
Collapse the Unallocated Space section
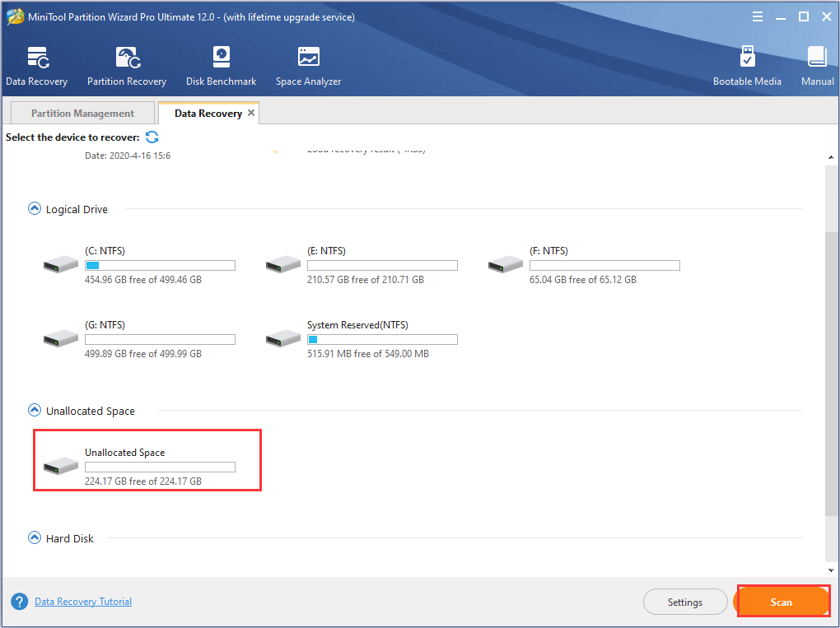(35, 410)
